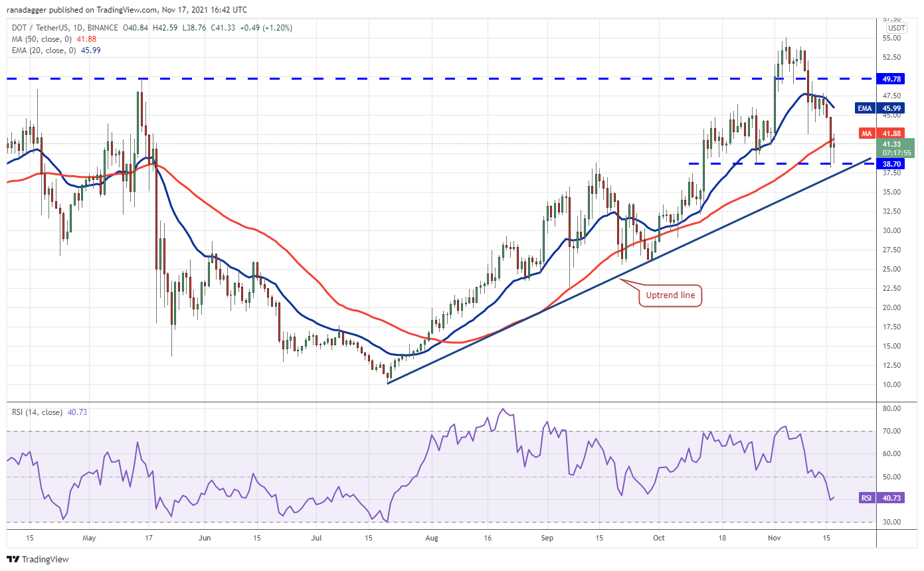Image resolution: width=924 pixels, height=571 pixels.
Task: Click the 49.78 resistance level label
Action: 892,78
